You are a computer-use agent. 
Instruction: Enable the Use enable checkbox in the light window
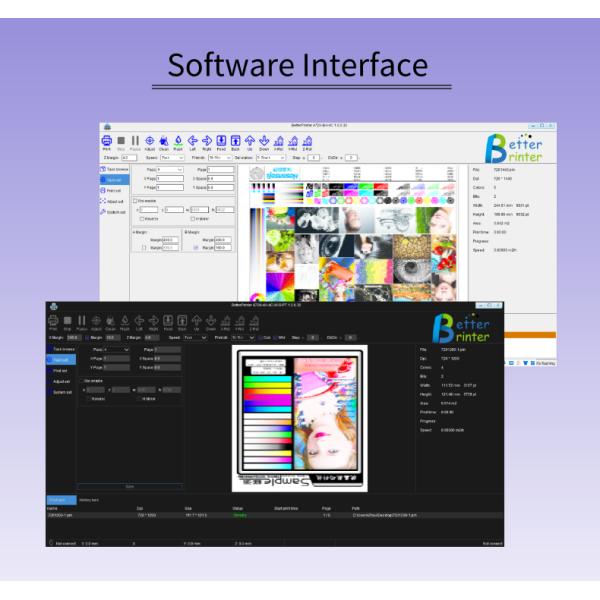136,200
